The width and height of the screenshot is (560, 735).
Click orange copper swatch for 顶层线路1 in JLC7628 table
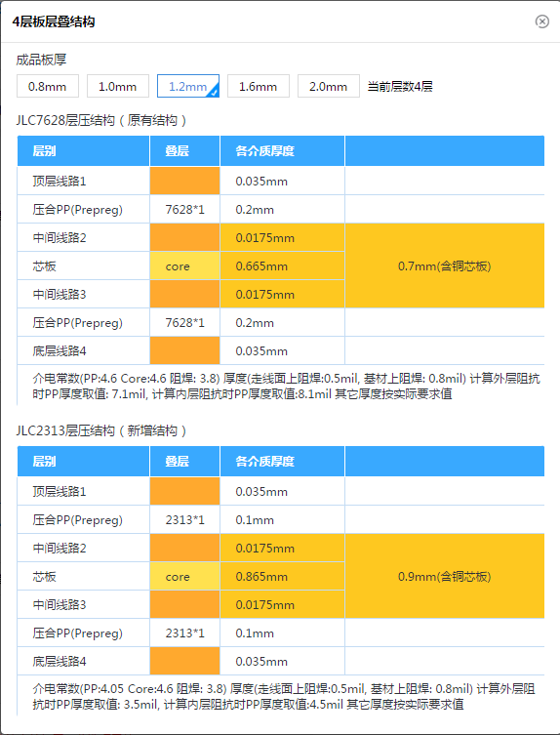(184, 181)
